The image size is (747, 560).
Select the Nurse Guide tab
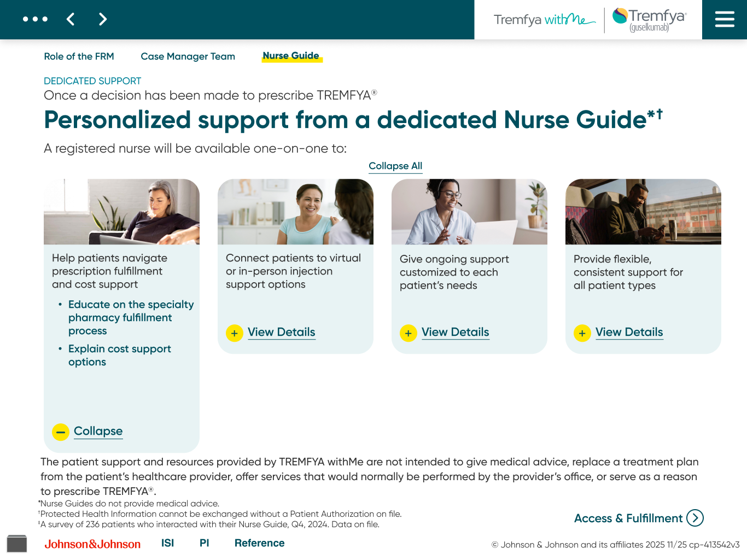tap(291, 56)
